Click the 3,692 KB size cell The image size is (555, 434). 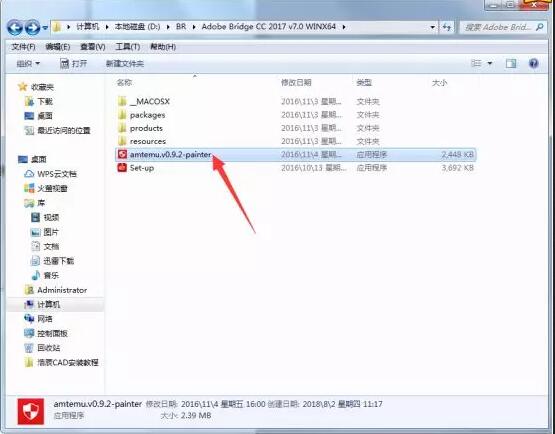(x=457, y=168)
